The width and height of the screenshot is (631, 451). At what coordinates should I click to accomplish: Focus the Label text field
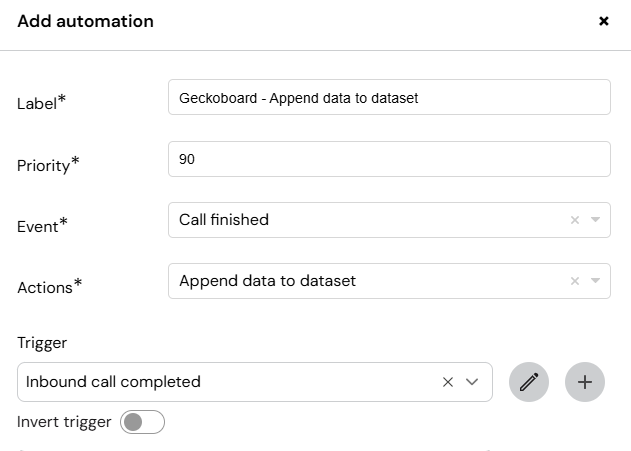389,97
